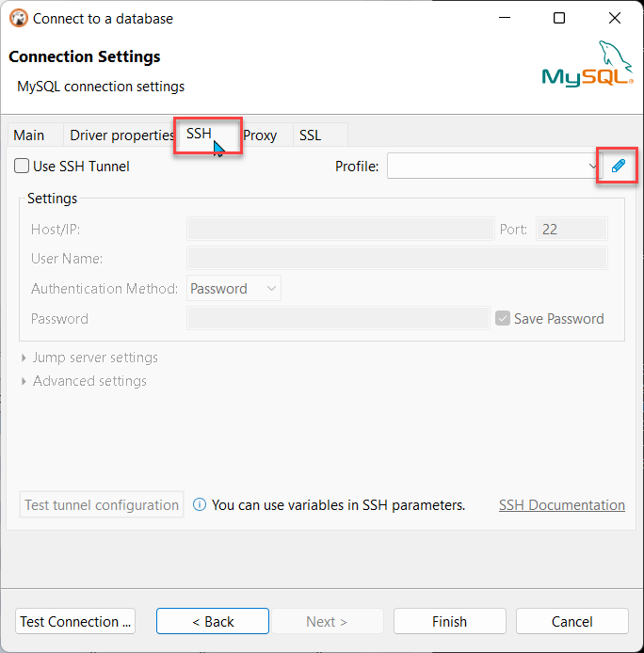Toggle the Save Password checkbox

point(503,319)
